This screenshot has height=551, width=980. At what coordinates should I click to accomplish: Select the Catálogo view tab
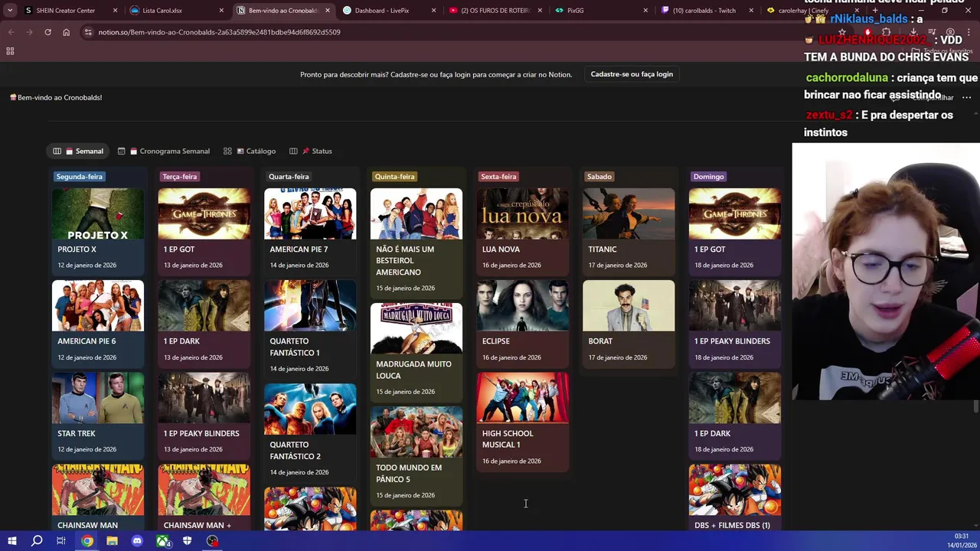pyautogui.click(x=250, y=151)
